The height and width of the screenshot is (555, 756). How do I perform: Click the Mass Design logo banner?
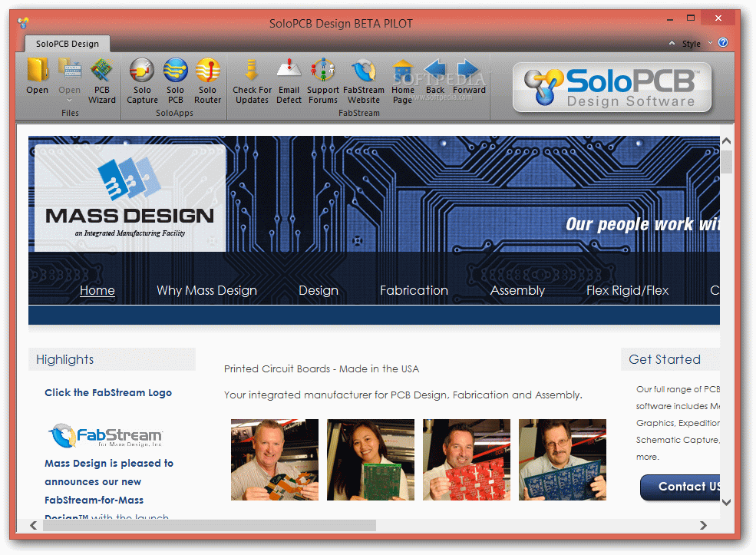130,198
